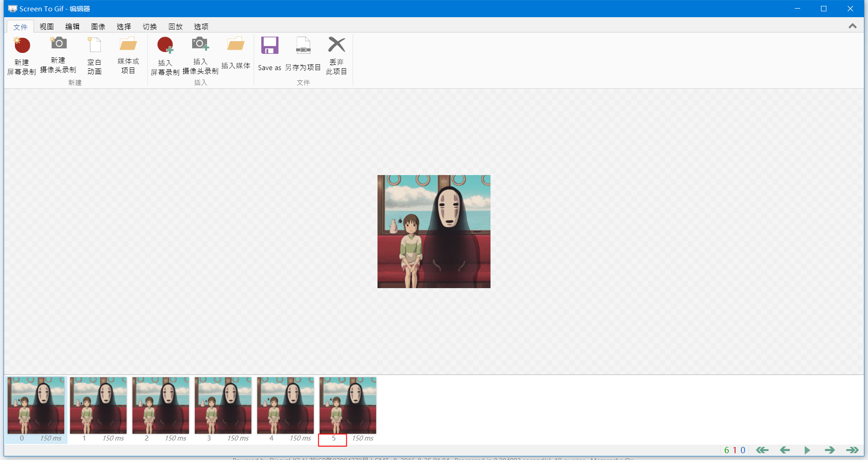The image size is (868, 460).
Task: Click the large preview image of the frame
Action: pos(434,232)
